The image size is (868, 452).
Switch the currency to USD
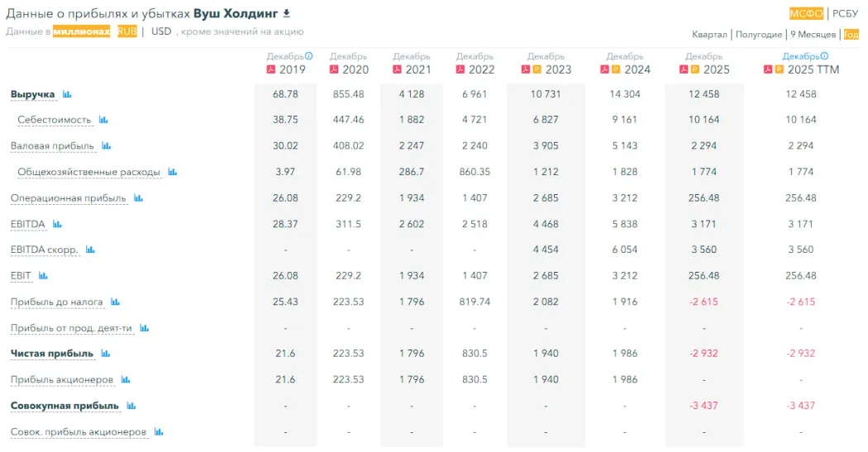pos(161,31)
